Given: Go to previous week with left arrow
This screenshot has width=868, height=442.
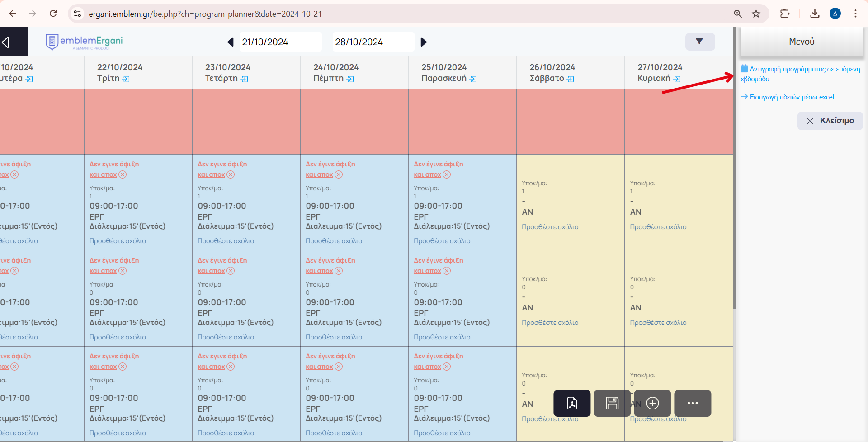Looking at the screenshot, I should pos(231,42).
